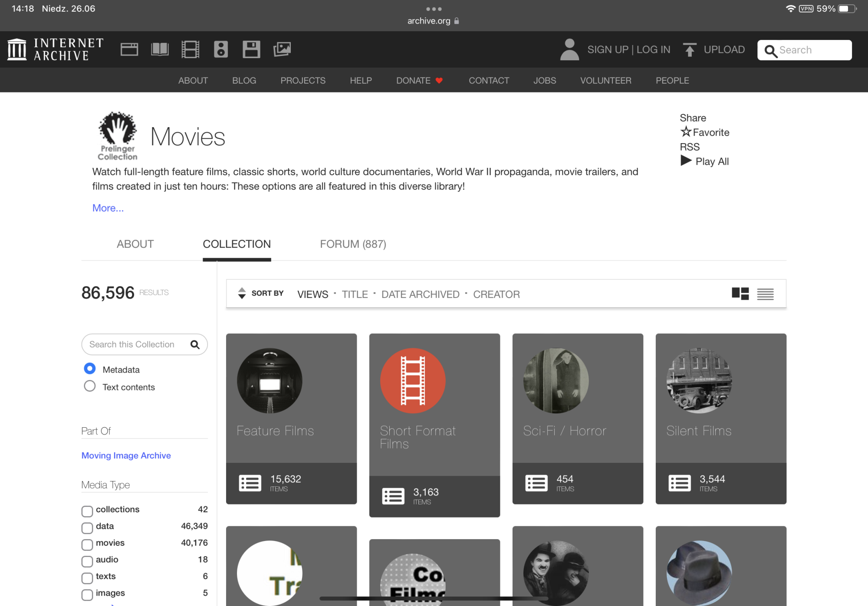
Task: Sort results by CREATOR
Action: [496, 295]
